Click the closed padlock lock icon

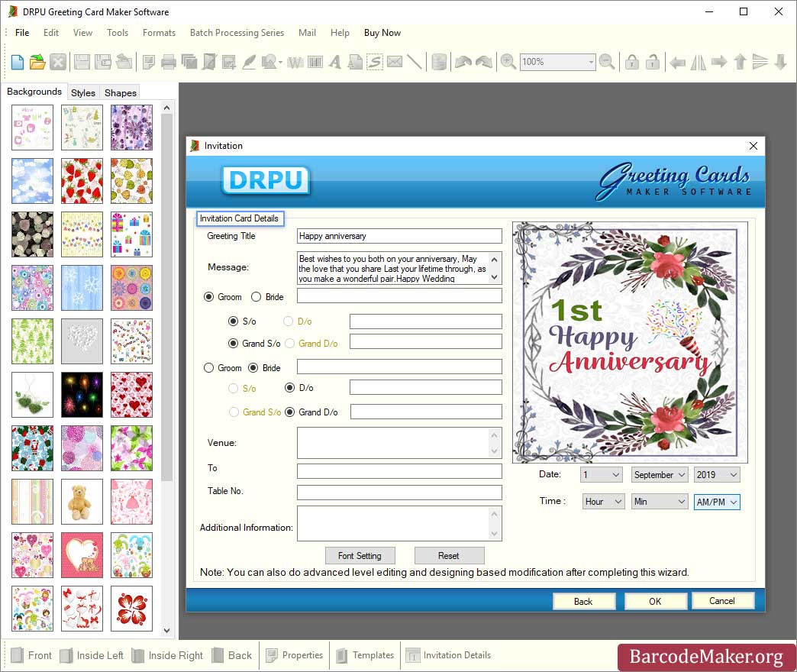pos(631,63)
